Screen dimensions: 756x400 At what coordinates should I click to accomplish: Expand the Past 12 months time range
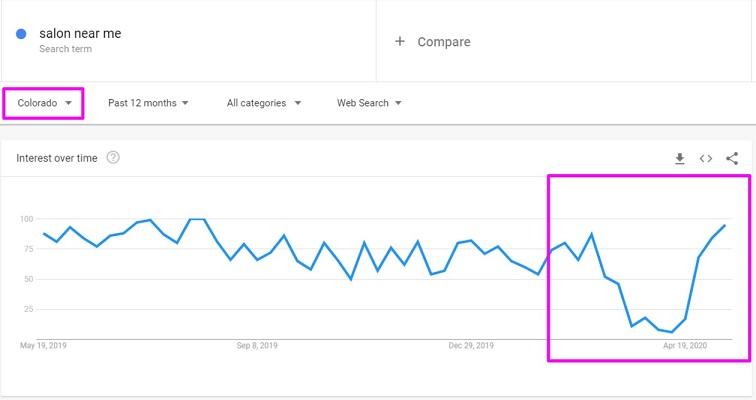click(148, 103)
